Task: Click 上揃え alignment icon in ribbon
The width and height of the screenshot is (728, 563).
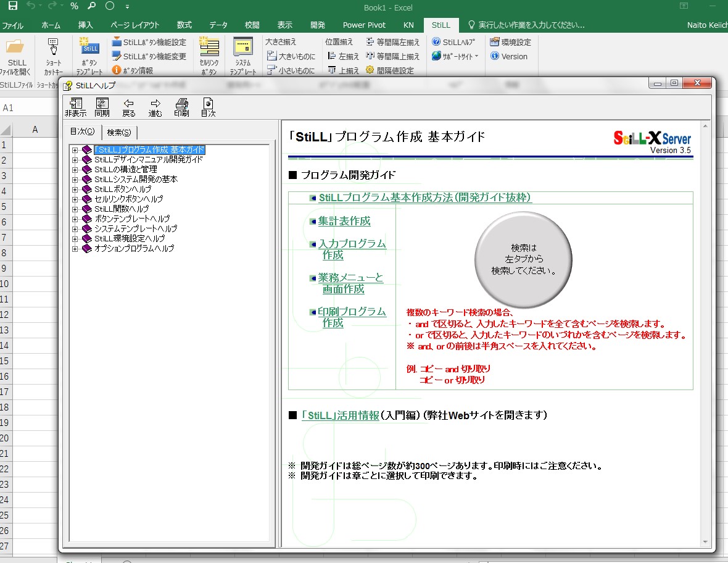Action: point(343,70)
